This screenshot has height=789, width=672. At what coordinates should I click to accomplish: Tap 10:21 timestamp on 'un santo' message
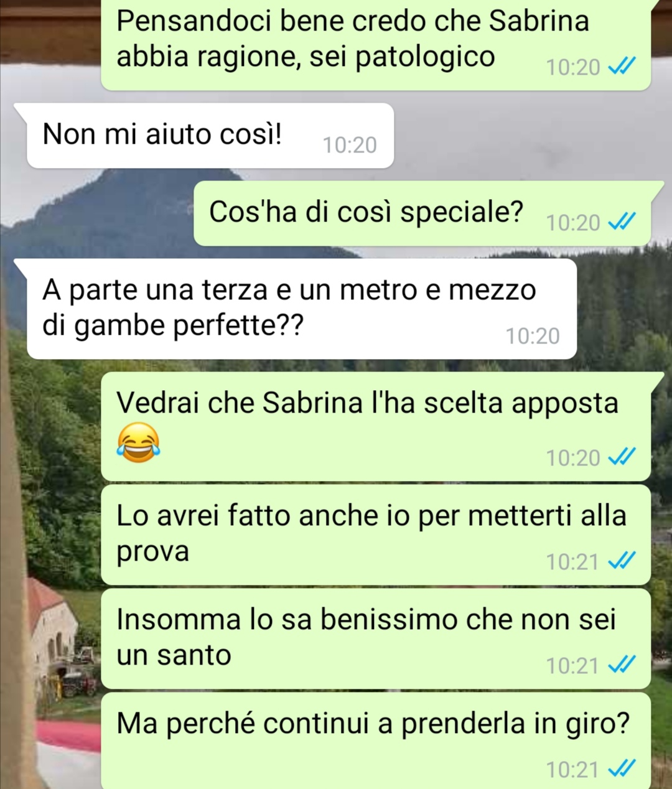pos(572,666)
